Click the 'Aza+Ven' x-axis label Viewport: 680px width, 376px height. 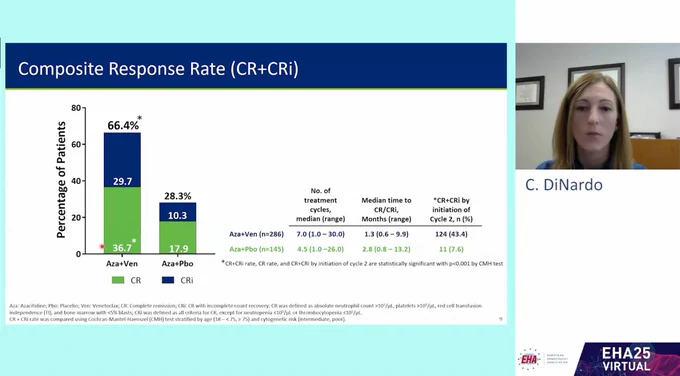coord(122,264)
